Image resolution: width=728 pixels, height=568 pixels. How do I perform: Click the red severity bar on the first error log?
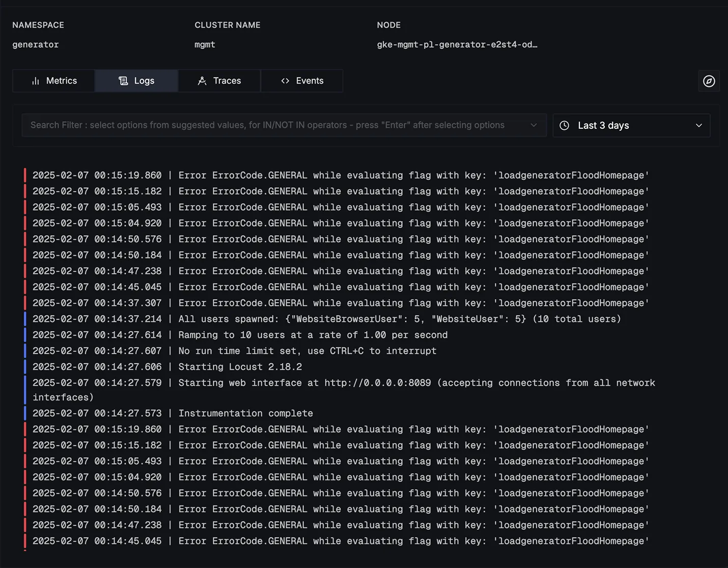[x=25, y=175]
